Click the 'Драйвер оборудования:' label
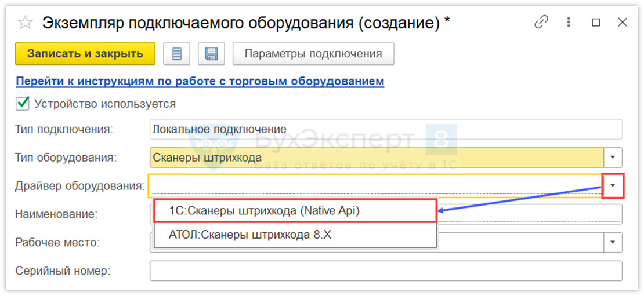Image resolution: width=644 pixels, height=296 pixels. tap(80, 186)
